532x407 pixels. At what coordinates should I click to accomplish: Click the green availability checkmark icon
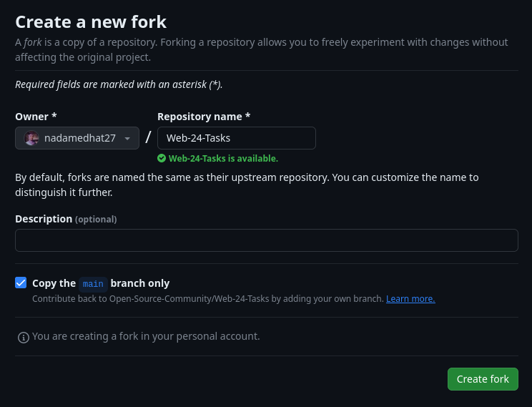click(162, 159)
